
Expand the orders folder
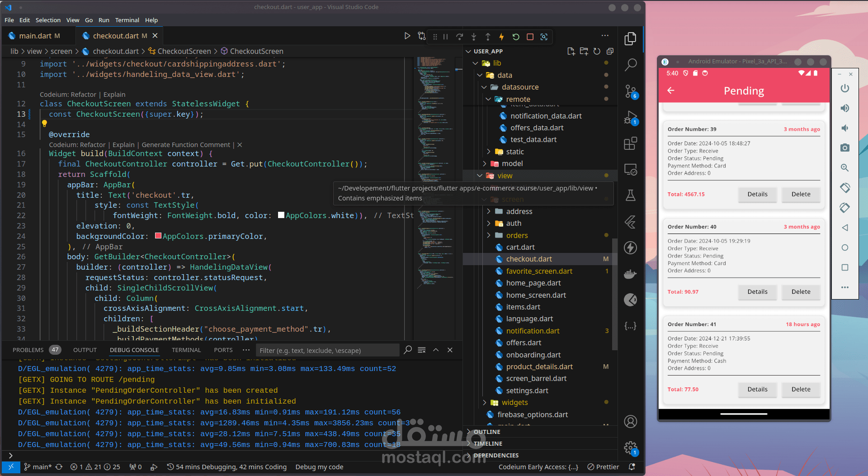(x=489, y=235)
